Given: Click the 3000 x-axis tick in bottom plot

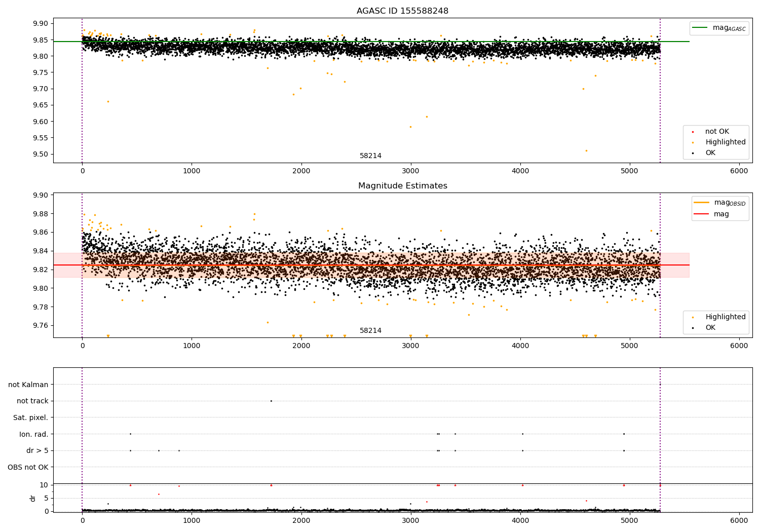Looking at the screenshot, I should click(410, 520).
